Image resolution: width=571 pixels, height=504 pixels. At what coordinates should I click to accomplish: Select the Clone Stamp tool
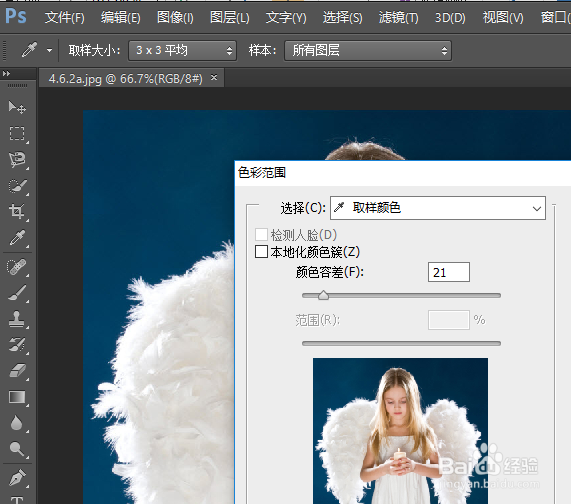pyautogui.click(x=17, y=319)
